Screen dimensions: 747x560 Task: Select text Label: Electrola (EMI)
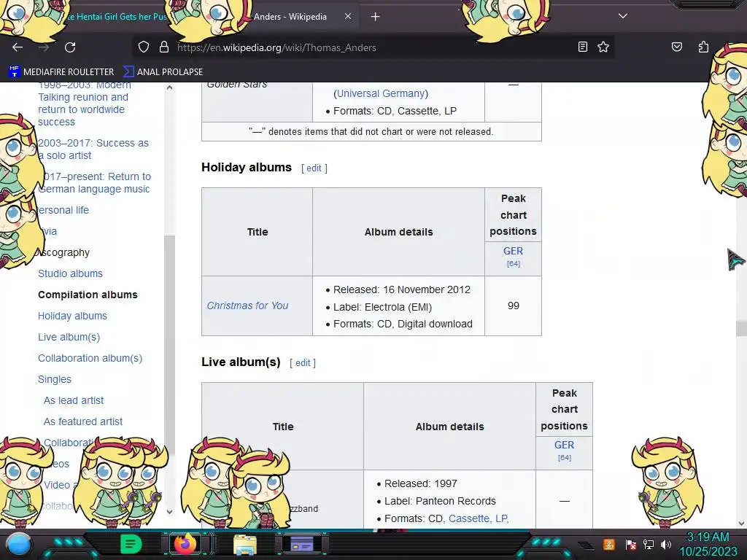382,307
